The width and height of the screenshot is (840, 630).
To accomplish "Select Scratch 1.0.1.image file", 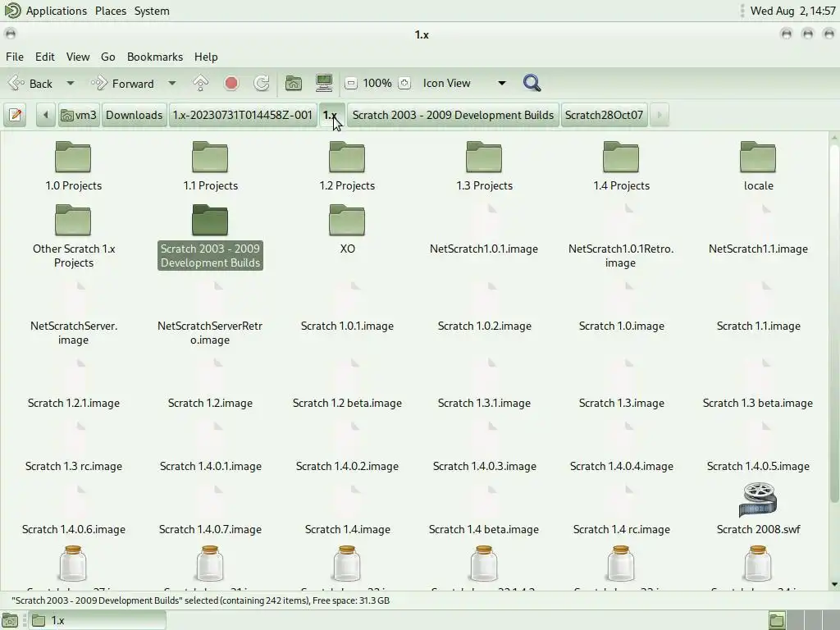I will tap(347, 326).
